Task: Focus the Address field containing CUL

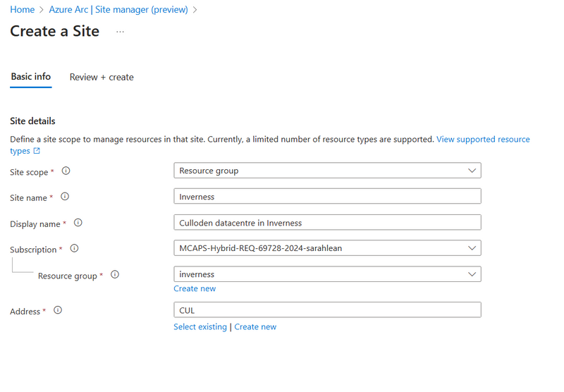Action: tap(327, 310)
